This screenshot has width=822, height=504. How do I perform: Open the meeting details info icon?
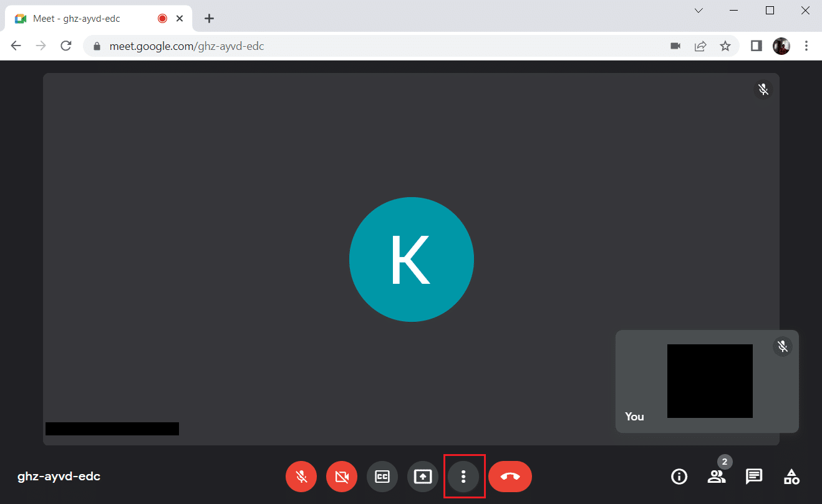point(679,477)
